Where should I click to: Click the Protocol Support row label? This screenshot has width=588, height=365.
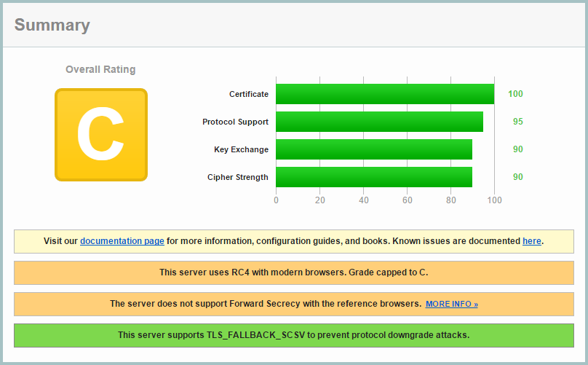[x=235, y=122]
